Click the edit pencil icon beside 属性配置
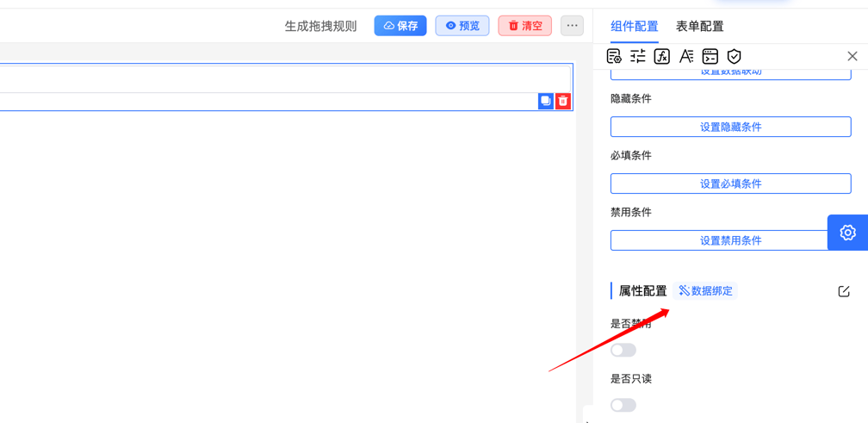Viewport: 868px width, 423px height. 844,291
